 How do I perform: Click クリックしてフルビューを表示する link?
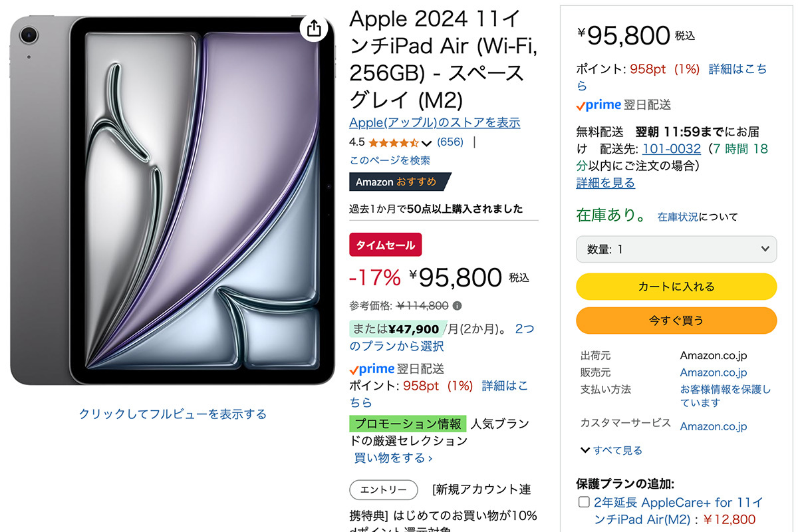pyautogui.click(x=173, y=414)
